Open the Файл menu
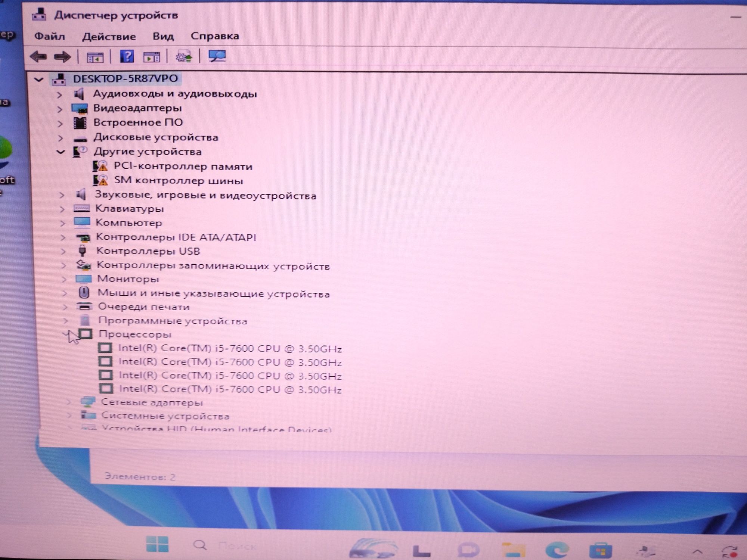This screenshot has height=560, width=747. 49,36
